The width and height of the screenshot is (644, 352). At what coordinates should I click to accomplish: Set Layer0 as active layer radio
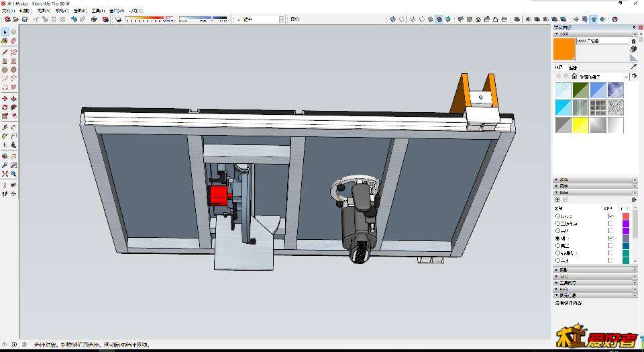pos(557,216)
